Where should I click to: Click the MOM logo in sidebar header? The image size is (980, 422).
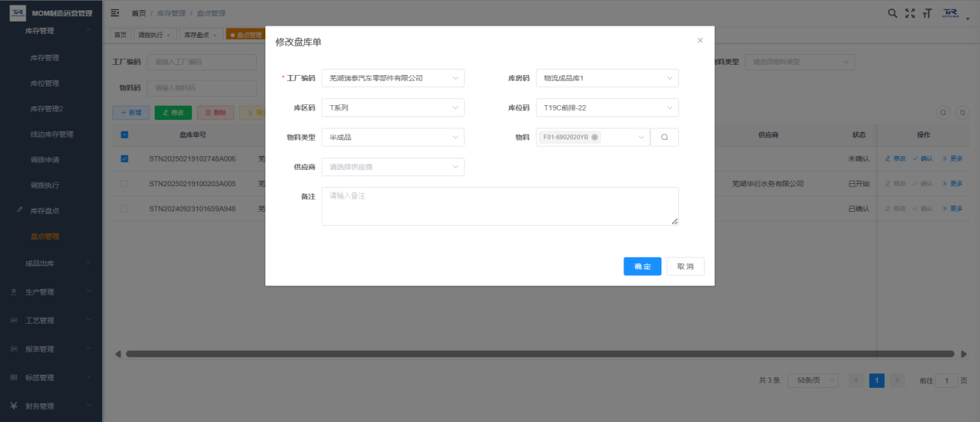17,13
